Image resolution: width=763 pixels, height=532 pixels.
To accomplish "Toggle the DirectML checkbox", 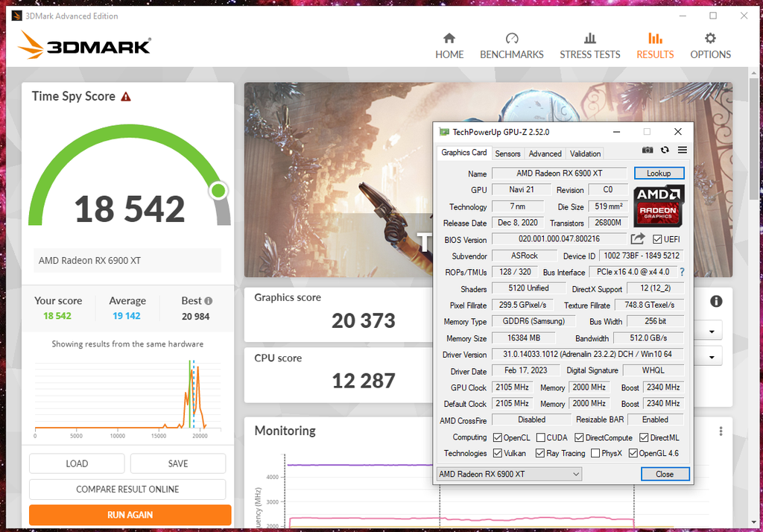I will pyautogui.click(x=644, y=437).
